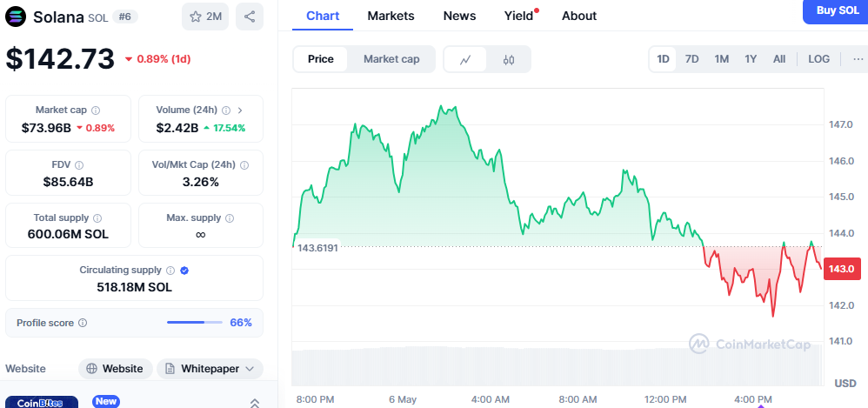Image resolution: width=868 pixels, height=408 pixels.
Task: Toggle chart to Market cap view
Action: 391,59
